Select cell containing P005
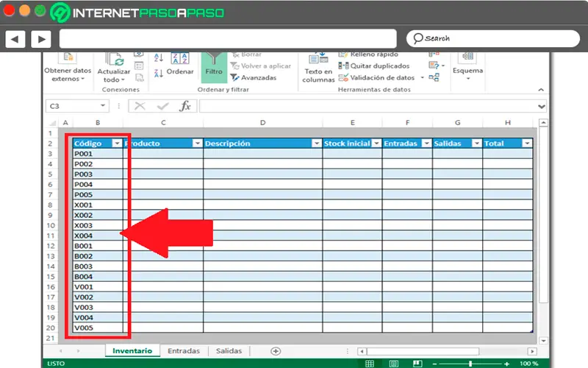Screen dimensions: 588x368 pos(98,194)
